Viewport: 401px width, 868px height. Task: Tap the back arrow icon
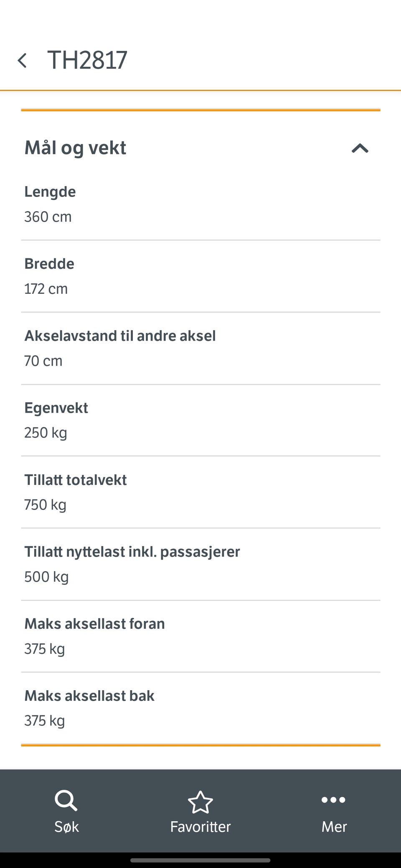click(x=23, y=61)
